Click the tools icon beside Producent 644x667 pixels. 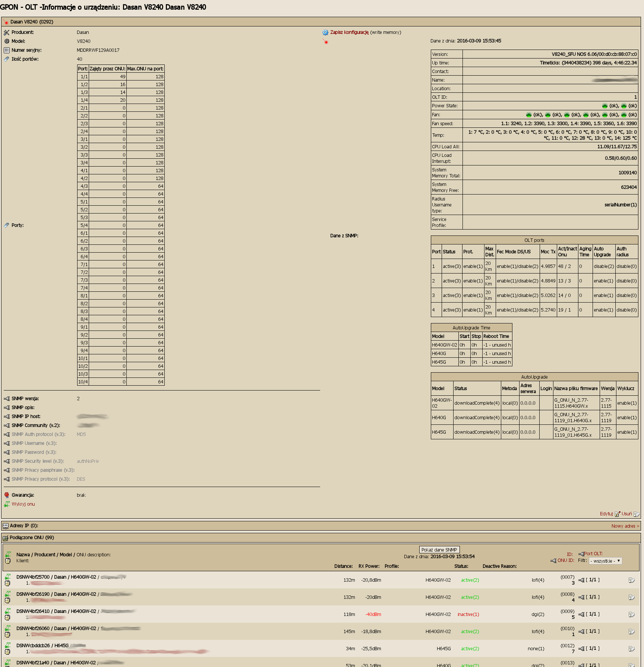point(7,32)
